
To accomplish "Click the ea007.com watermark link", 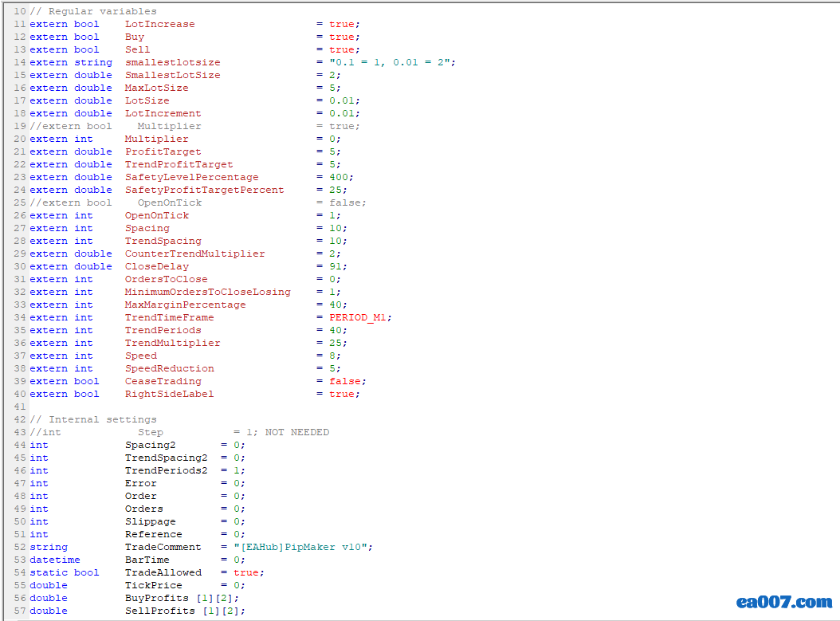I will click(783, 602).
